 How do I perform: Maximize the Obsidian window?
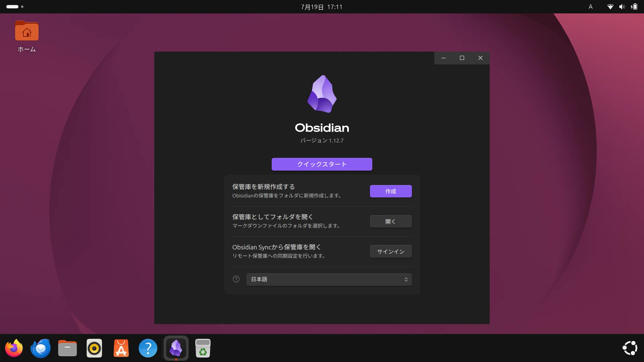462,58
